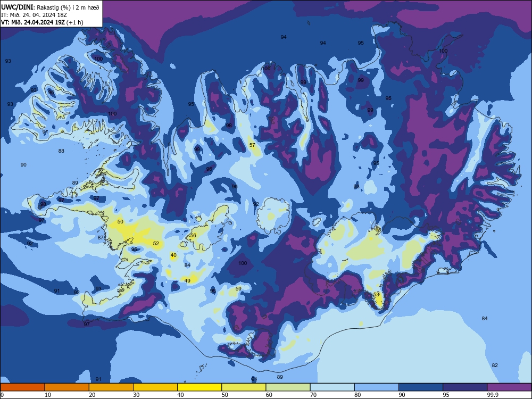Click the 70–80 pale blue legend swatch
This screenshot has height=399, width=532.
(332, 387)
